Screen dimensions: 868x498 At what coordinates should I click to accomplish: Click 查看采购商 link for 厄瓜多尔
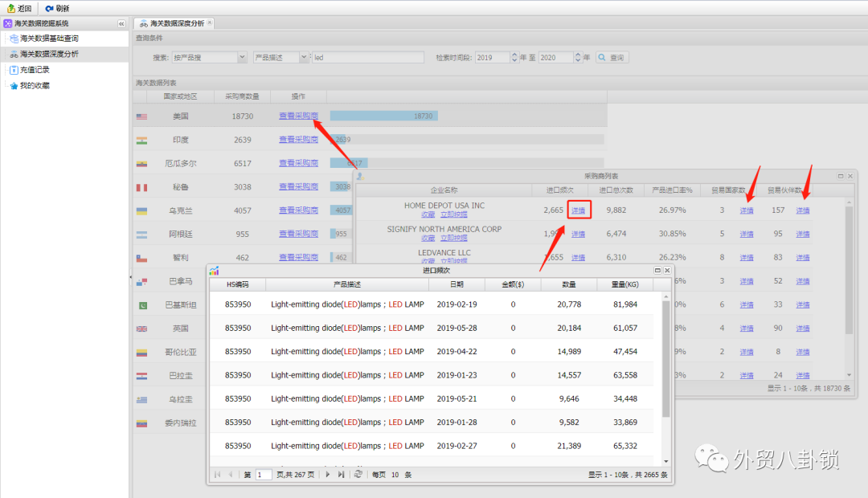click(x=298, y=163)
